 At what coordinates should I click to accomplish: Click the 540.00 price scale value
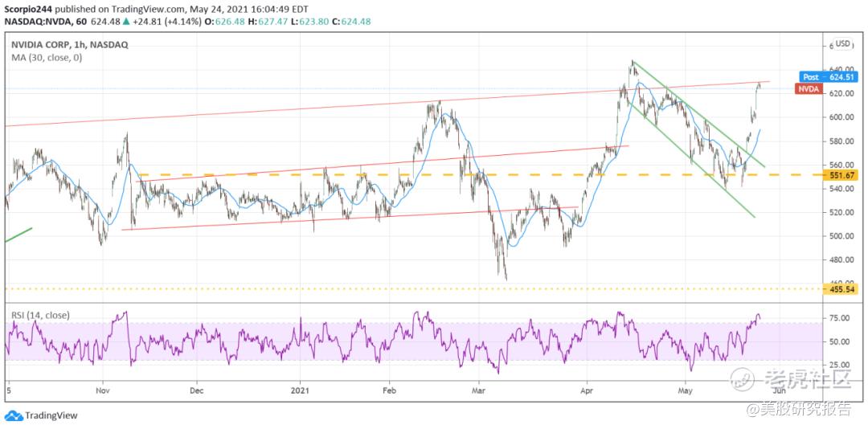tap(842, 189)
